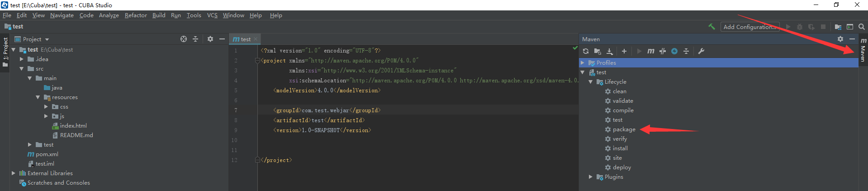
Task: Expand the .idea folder
Action: 22,59
